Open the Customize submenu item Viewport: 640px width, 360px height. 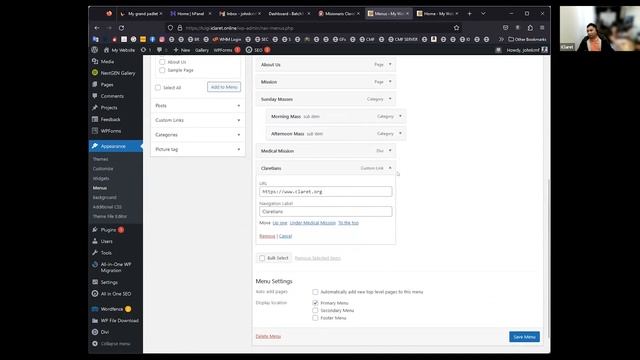tap(103, 169)
